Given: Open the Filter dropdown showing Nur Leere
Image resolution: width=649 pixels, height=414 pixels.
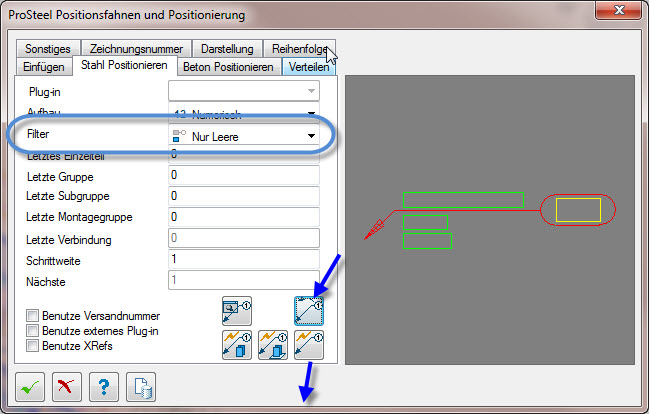Looking at the screenshot, I should coord(244,136).
